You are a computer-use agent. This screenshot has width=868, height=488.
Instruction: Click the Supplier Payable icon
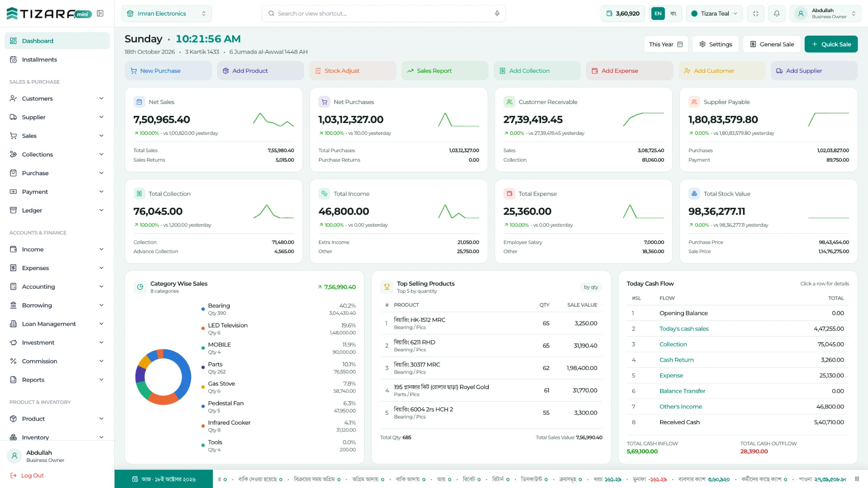coord(694,102)
